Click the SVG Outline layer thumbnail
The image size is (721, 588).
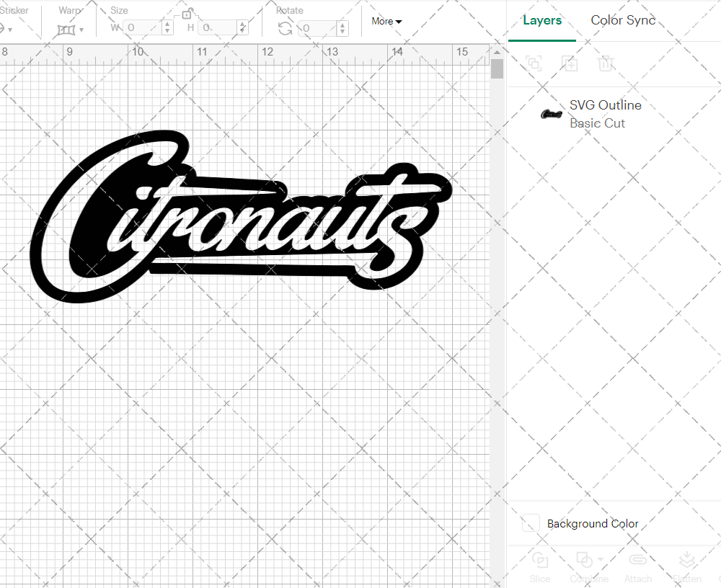551,114
